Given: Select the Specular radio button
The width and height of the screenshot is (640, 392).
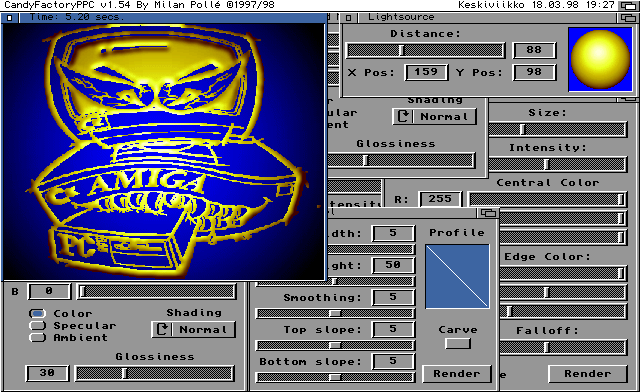Looking at the screenshot, I should (37, 325).
